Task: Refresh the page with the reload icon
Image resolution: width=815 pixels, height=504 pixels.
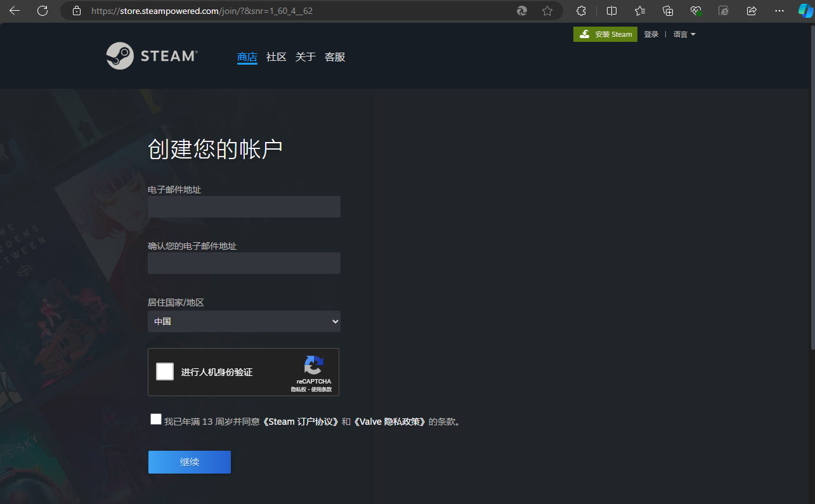Action: pos(42,11)
